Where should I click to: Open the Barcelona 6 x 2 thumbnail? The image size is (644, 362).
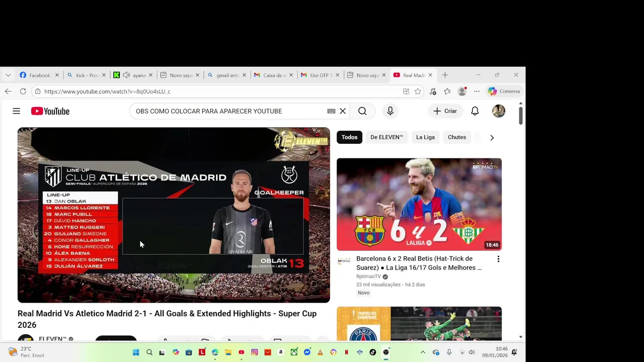(x=419, y=204)
